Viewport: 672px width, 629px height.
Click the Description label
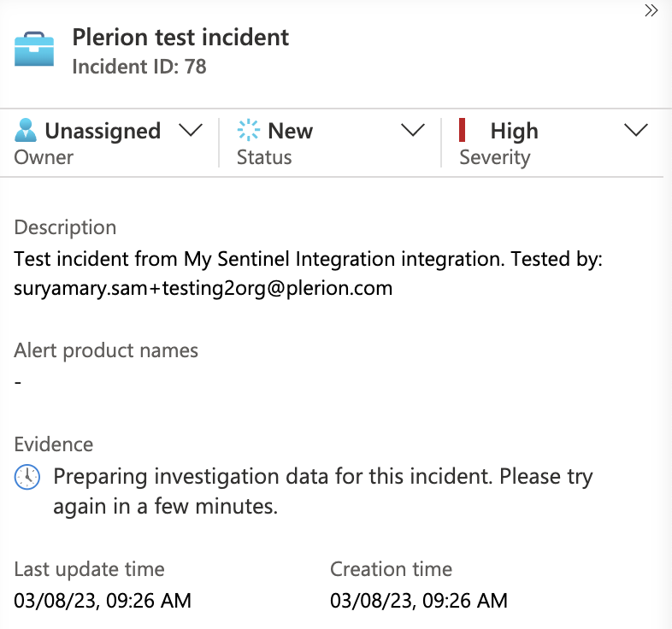[65, 227]
